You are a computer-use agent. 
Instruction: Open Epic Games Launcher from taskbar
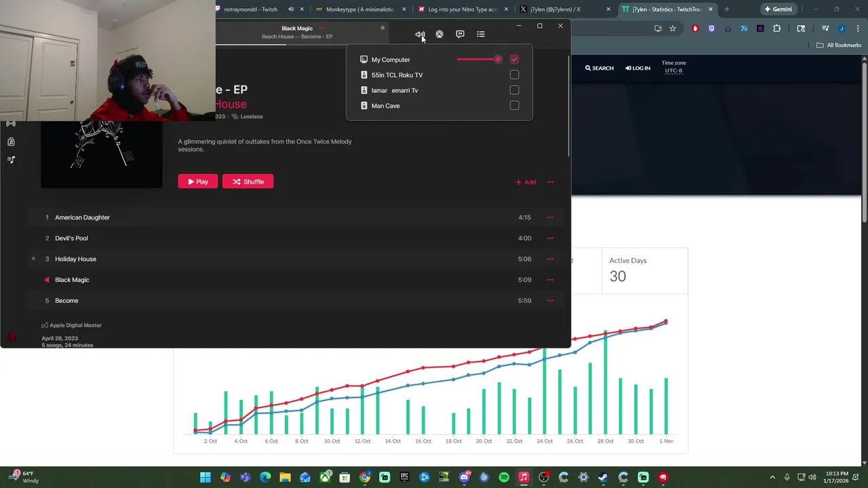click(405, 477)
